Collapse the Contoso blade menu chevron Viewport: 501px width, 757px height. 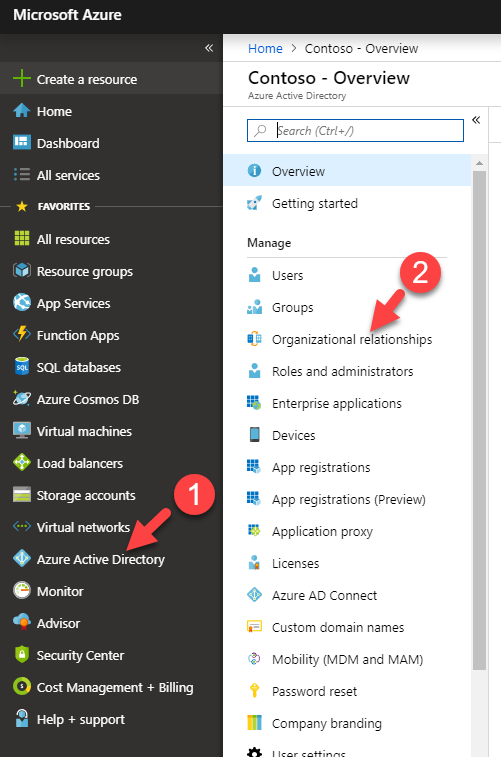pyautogui.click(x=476, y=120)
